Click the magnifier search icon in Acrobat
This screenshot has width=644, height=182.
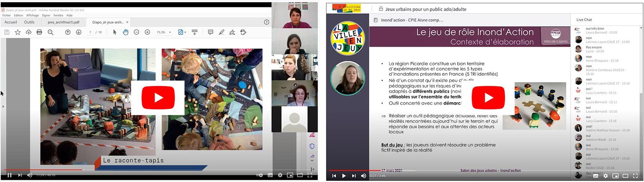point(50,32)
